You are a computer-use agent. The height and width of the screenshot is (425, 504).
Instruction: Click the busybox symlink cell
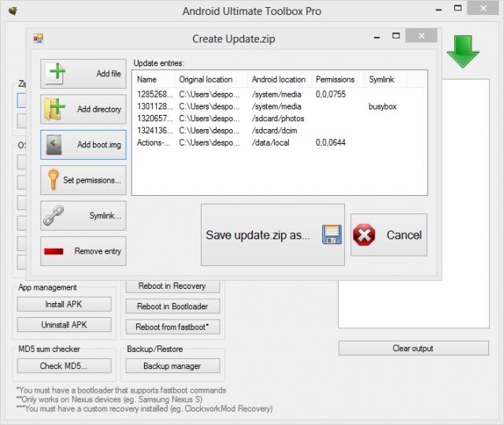[x=383, y=106]
